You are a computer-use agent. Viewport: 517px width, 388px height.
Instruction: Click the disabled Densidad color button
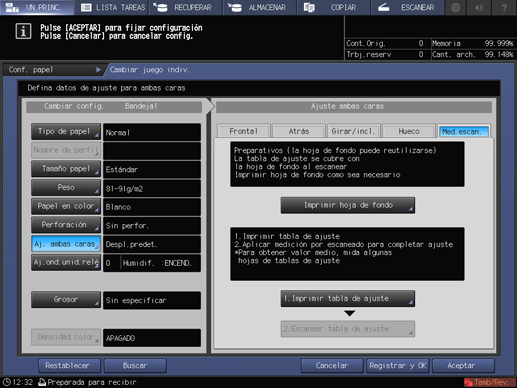66,337
